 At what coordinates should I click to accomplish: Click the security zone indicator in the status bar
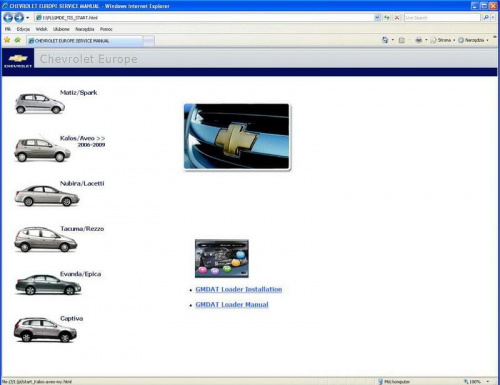[394, 381]
